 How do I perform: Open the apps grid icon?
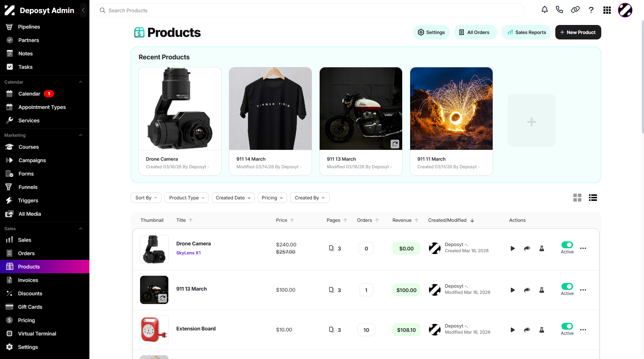pyautogui.click(x=607, y=10)
